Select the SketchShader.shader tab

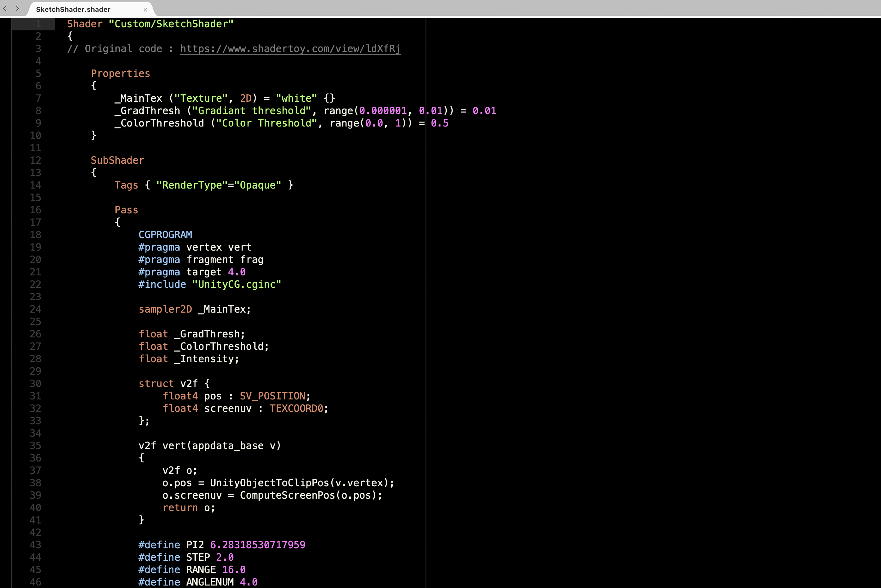coord(73,9)
